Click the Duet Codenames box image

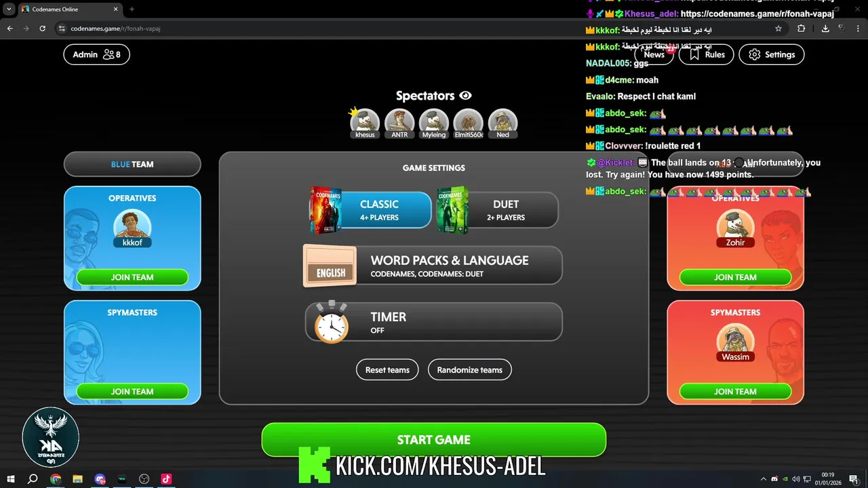452,210
